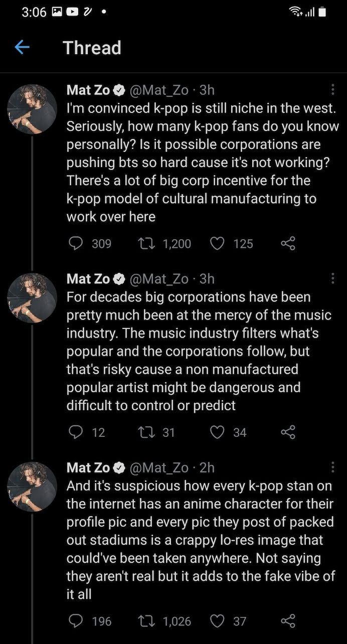The height and width of the screenshot is (644, 347).
Task: Like the tweet with 34 likes
Action: pyautogui.click(x=217, y=432)
